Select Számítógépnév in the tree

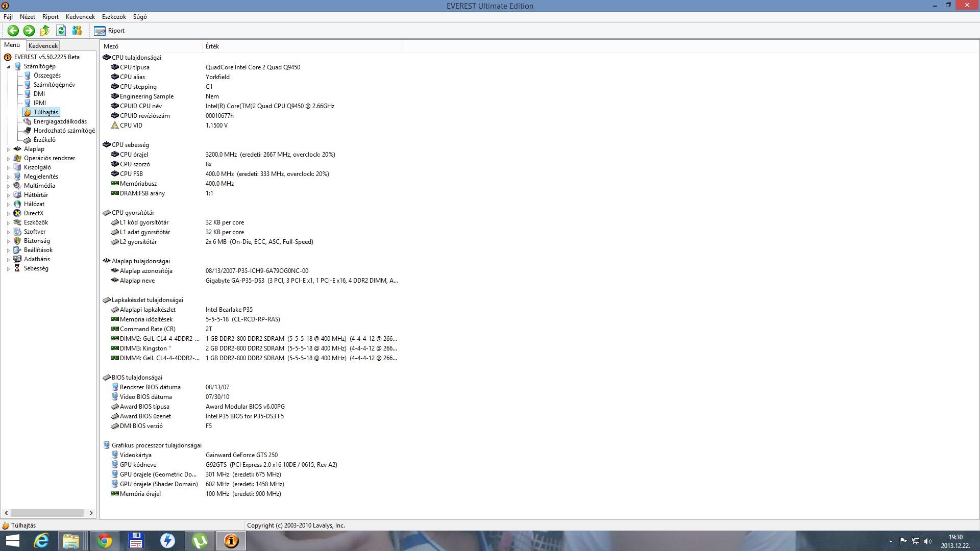[54, 85]
